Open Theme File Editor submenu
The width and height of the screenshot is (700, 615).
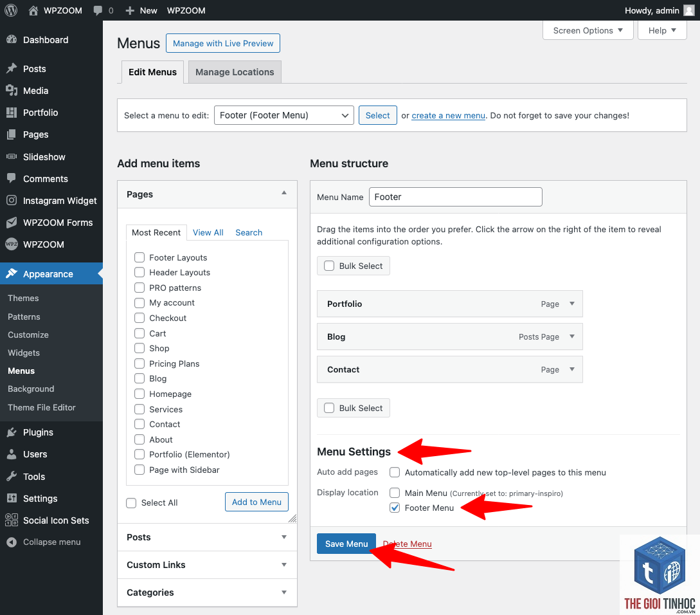click(x=42, y=407)
